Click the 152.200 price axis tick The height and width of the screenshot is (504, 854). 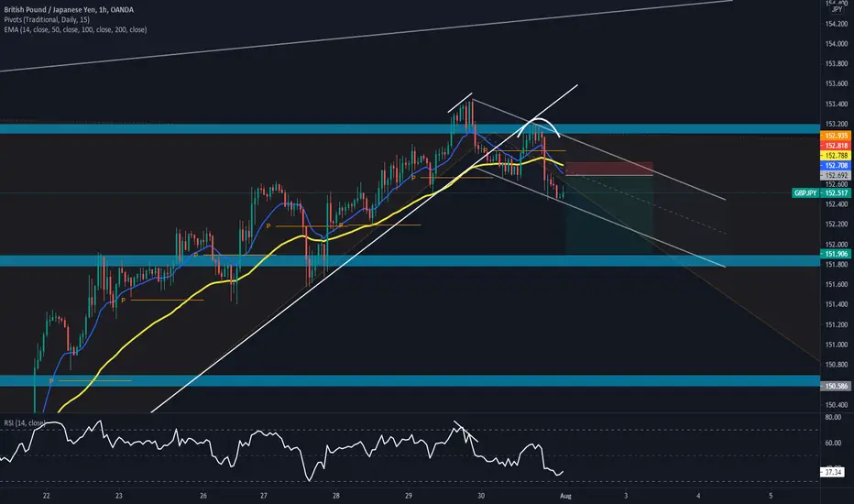(x=836, y=224)
